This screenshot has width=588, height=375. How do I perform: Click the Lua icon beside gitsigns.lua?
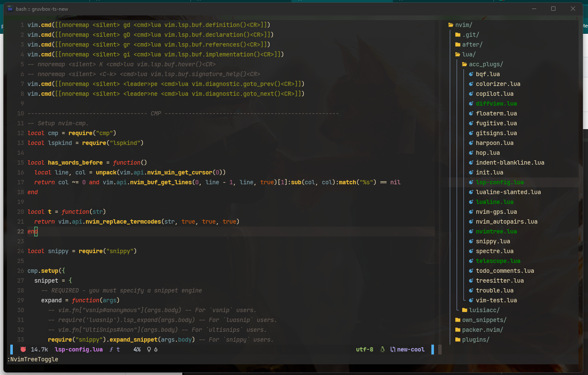(x=471, y=133)
